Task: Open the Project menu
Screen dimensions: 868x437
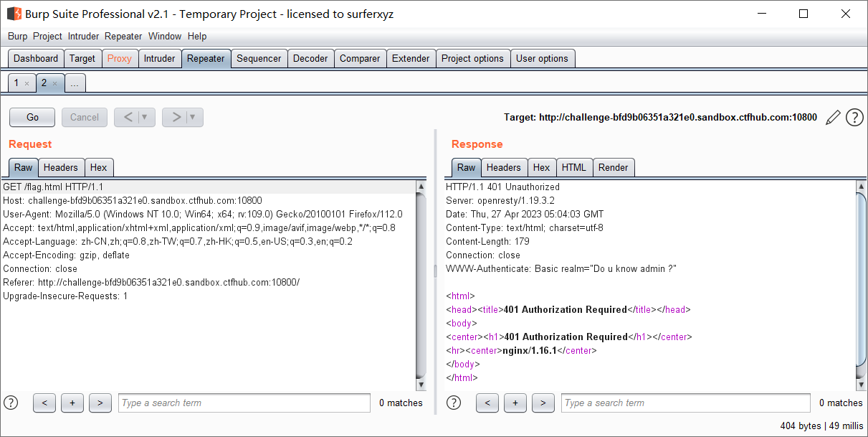Action: click(47, 36)
